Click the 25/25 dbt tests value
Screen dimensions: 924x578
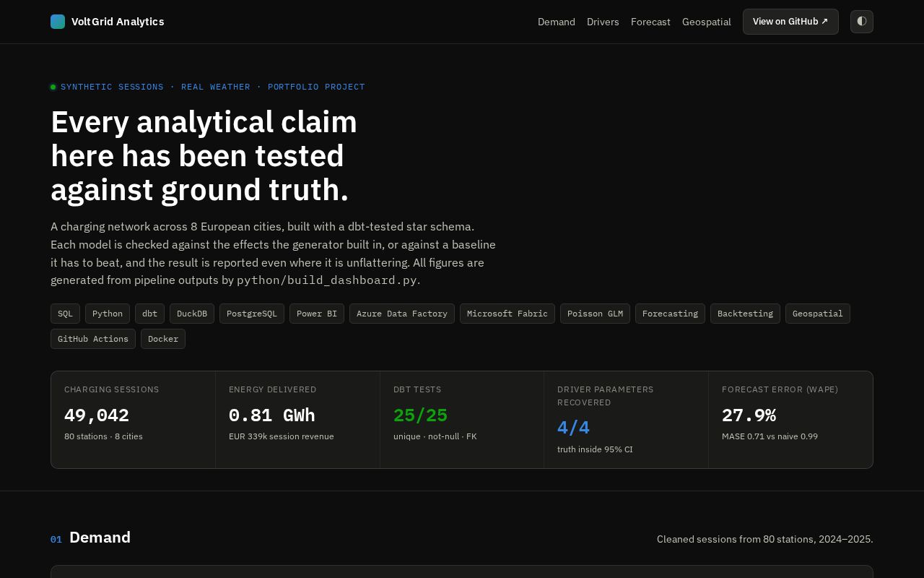point(420,415)
